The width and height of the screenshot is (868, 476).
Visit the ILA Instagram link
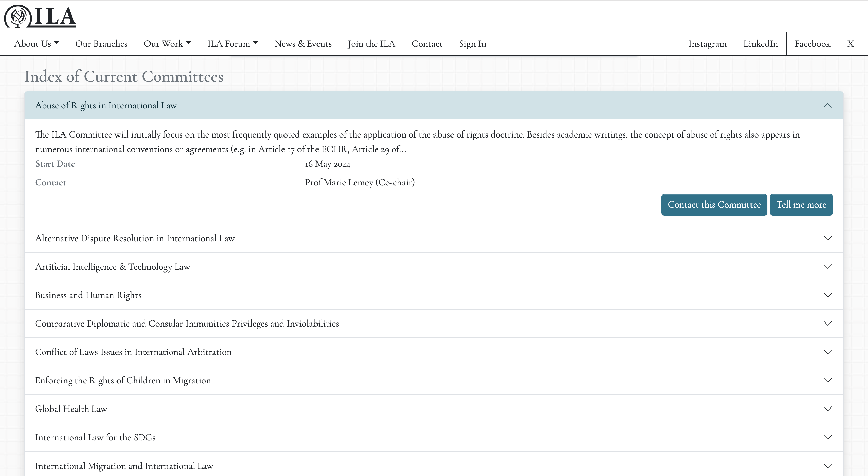[x=707, y=44]
